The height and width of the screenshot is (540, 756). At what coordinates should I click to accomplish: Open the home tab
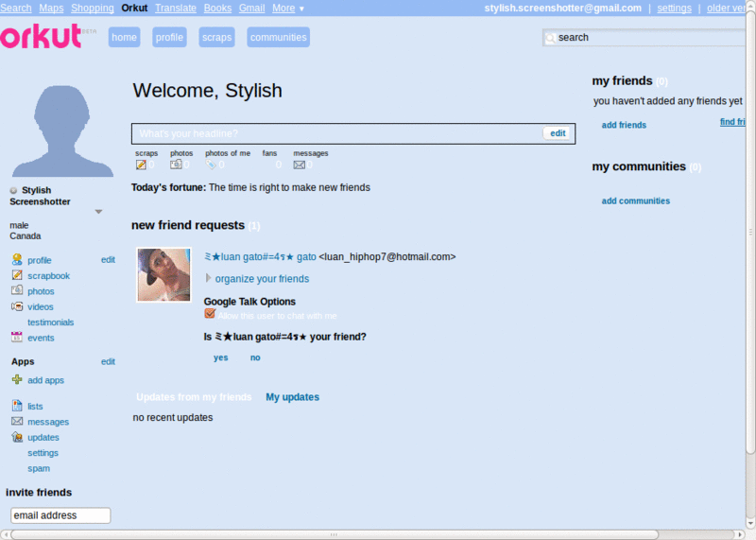point(125,37)
